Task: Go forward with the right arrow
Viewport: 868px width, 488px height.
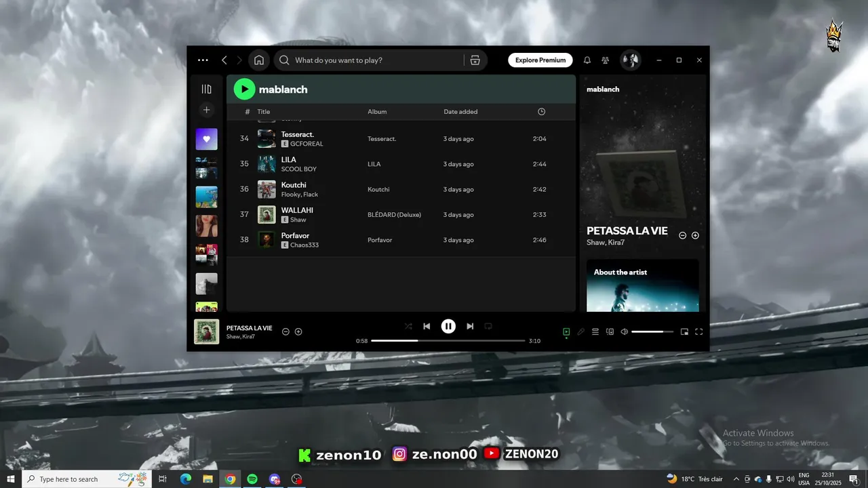Action: click(239, 60)
